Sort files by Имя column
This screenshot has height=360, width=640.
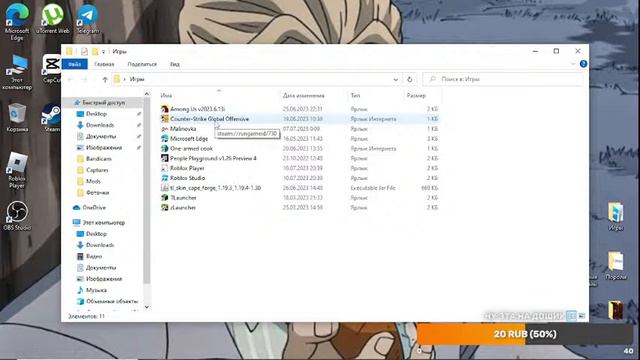pyautogui.click(x=166, y=96)
